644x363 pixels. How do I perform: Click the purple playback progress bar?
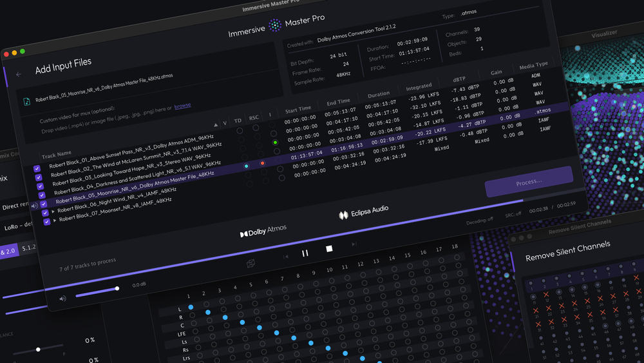tap(283, 246)
